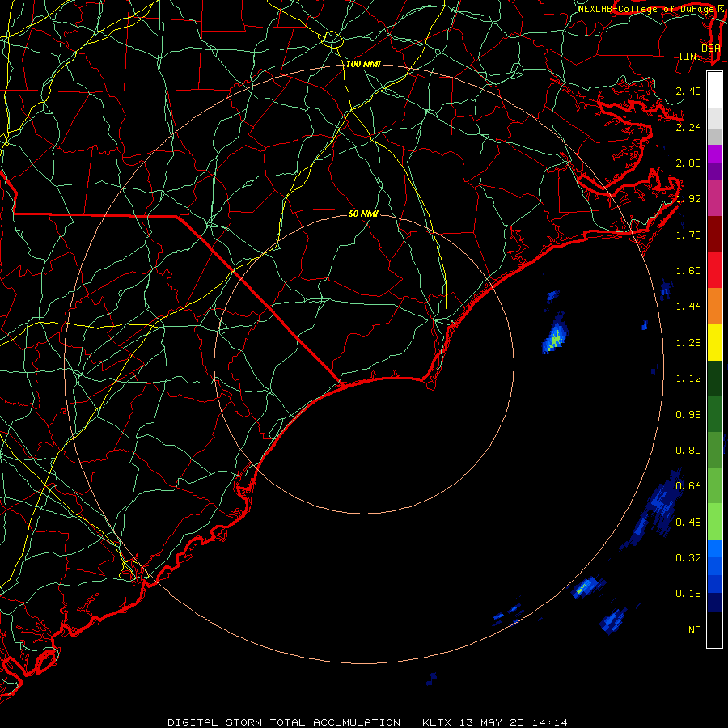Click the 0.96 legend value
The image size is (728, 728).
[688, 415]
